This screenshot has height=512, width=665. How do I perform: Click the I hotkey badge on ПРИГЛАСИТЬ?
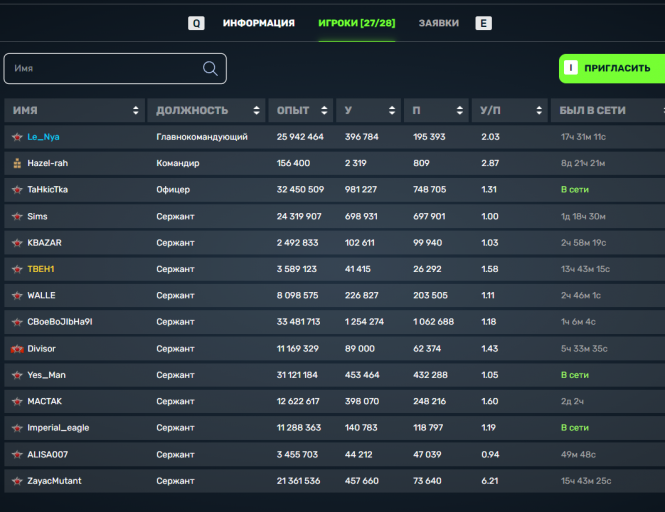click(x=571, y=68)
